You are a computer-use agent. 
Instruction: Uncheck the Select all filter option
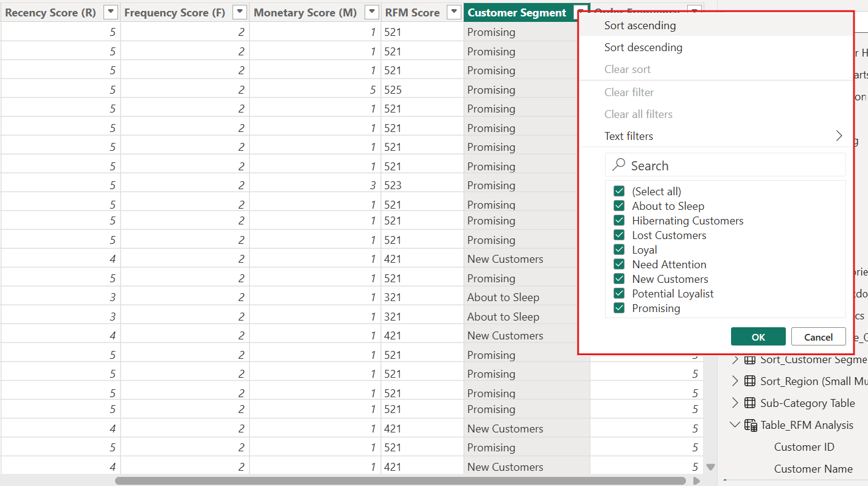click(x=619, y=190)
